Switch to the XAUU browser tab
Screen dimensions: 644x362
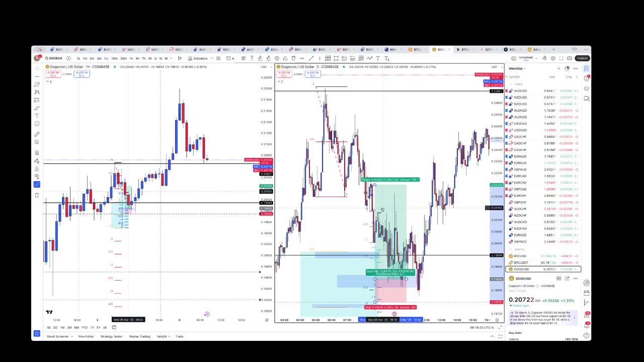click(x=537, y=49)
